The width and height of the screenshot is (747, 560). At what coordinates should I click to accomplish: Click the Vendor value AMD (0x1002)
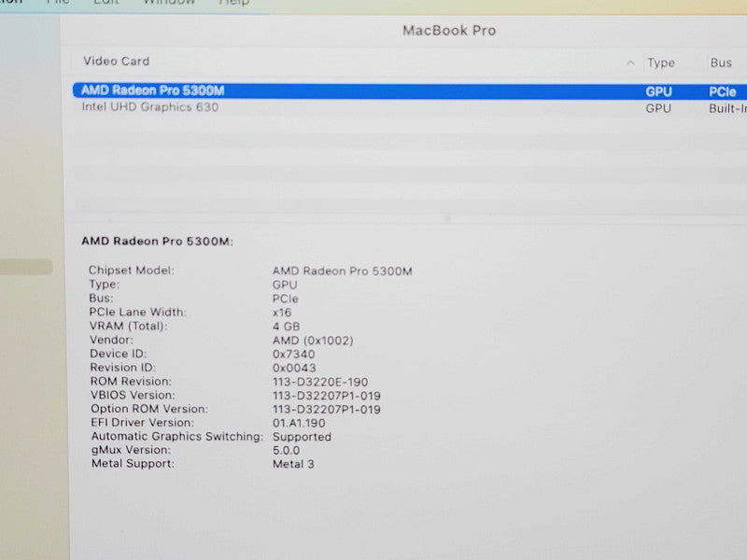(313, 341)
